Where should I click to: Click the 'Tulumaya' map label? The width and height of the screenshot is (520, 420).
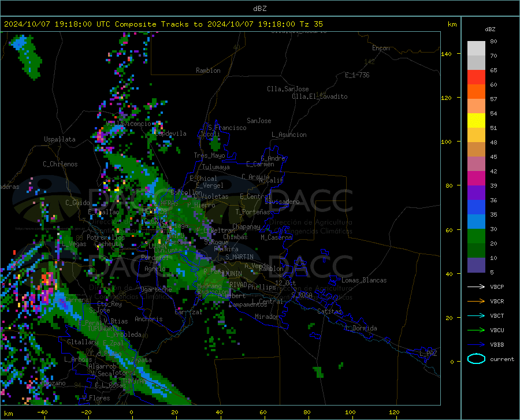pyautogui.click(x=216, y=167)
